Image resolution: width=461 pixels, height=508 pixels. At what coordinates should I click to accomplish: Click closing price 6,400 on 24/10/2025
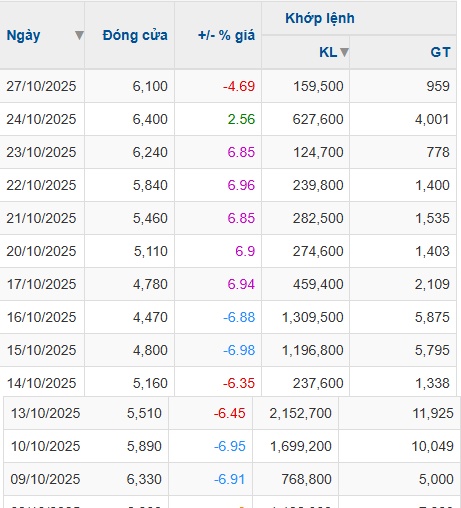point(150,119)
